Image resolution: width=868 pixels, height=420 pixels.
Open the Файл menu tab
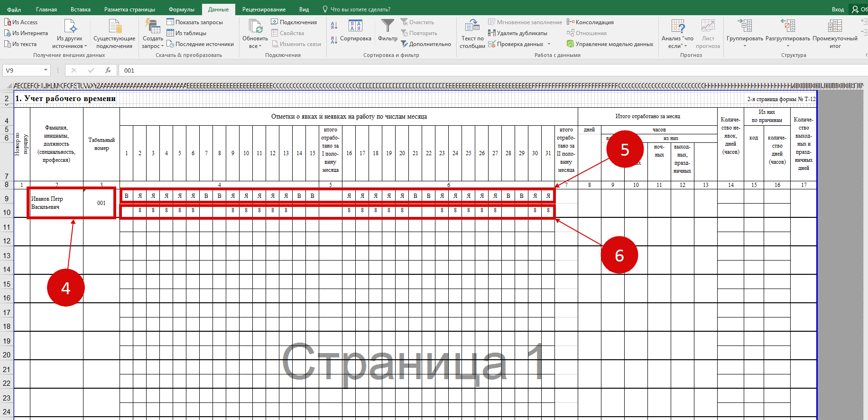click(x=14, y=9)
